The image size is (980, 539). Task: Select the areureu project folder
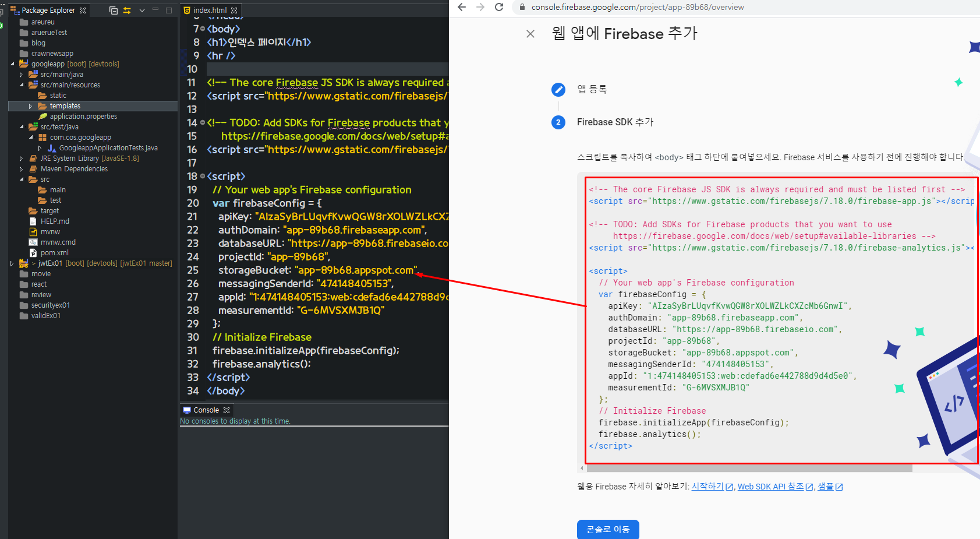pyautogui.click(x=43, y=22)
